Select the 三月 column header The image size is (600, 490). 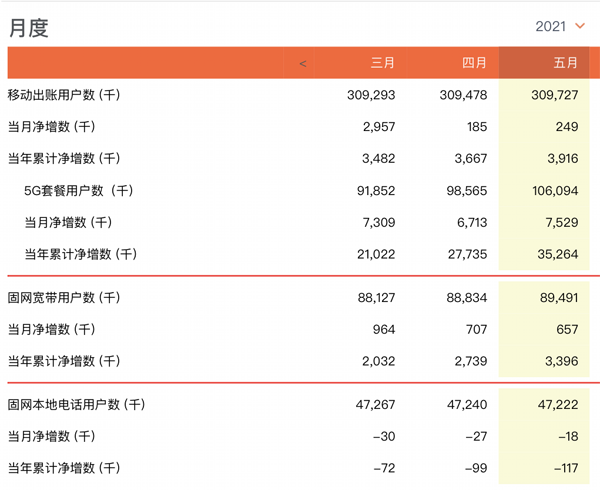382,63
